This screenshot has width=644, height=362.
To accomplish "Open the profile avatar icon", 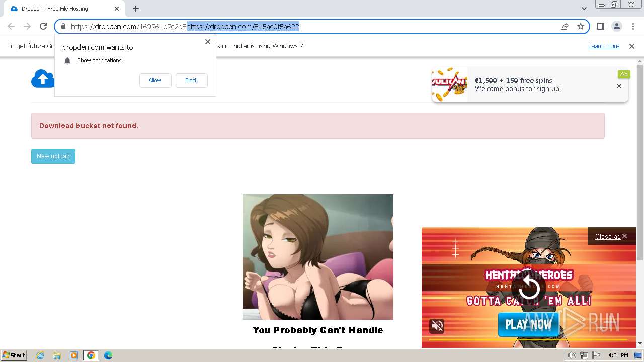I will click(x=616, y=26).
